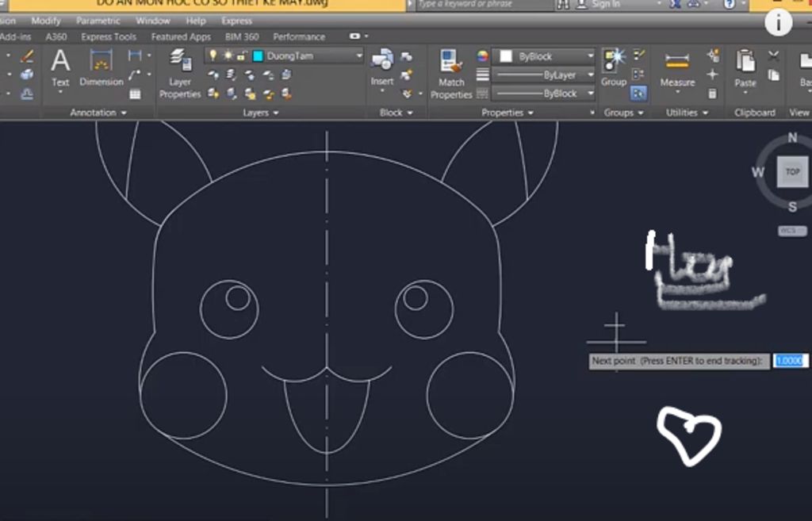Open the Parametric menu
This screenshot has height=521, width=812.
point(98,21)
